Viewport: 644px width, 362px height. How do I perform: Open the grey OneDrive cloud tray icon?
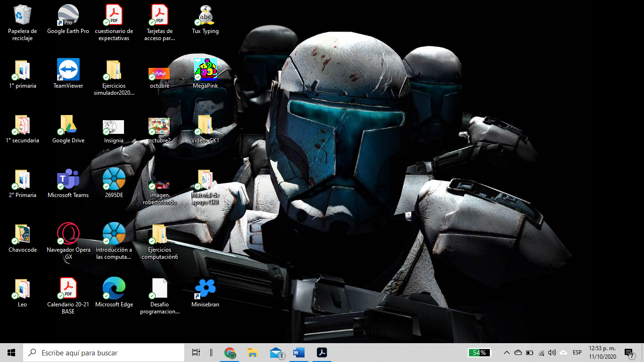518,353
